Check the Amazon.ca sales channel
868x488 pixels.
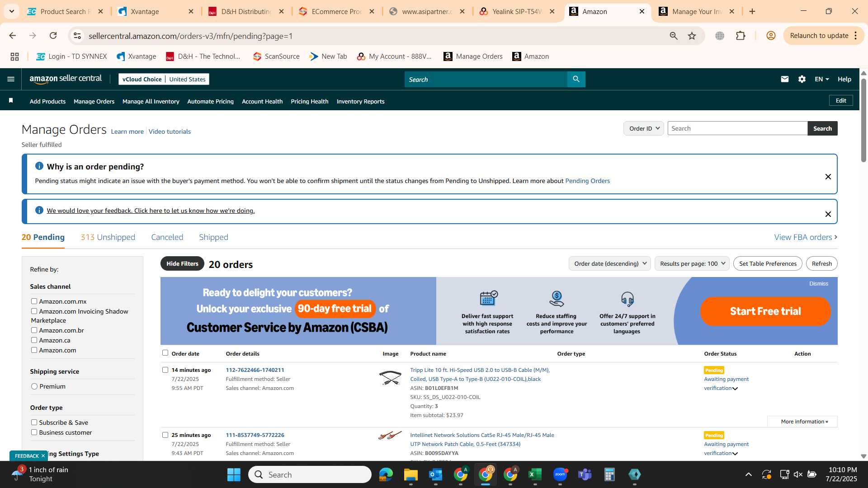click(x=34, y=340)
